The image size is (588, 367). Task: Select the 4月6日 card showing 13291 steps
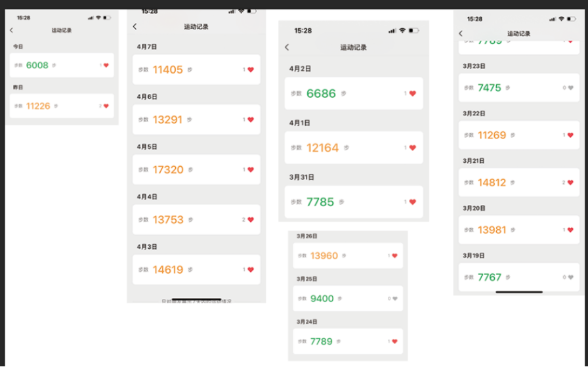(196, 119)
